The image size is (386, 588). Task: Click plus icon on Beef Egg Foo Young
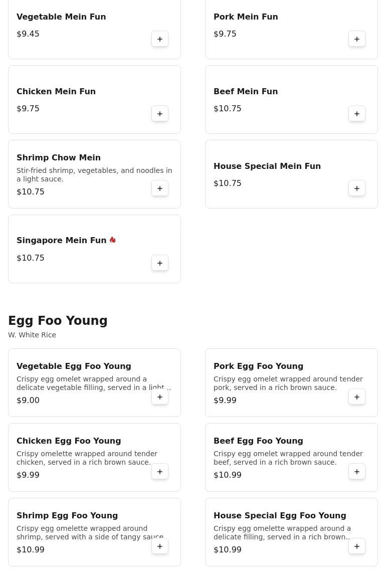coord(357,472)
